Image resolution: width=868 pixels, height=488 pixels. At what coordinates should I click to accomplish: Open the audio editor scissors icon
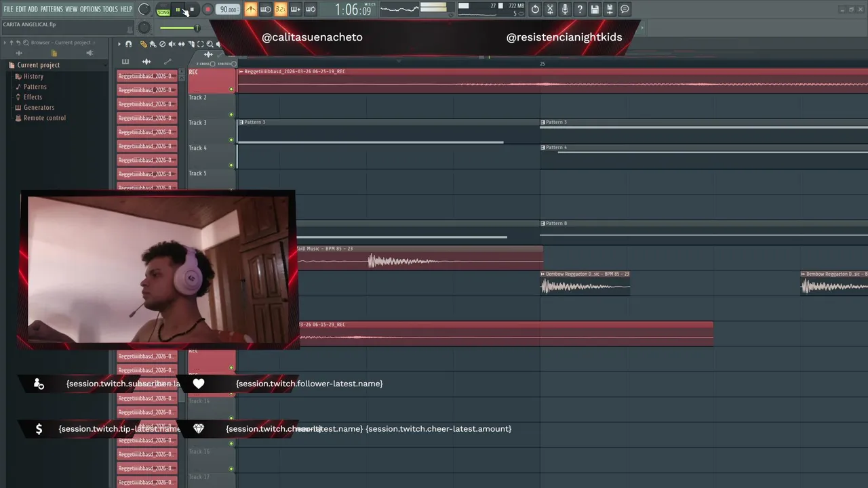pyautogui.click(x=550, y=9)
